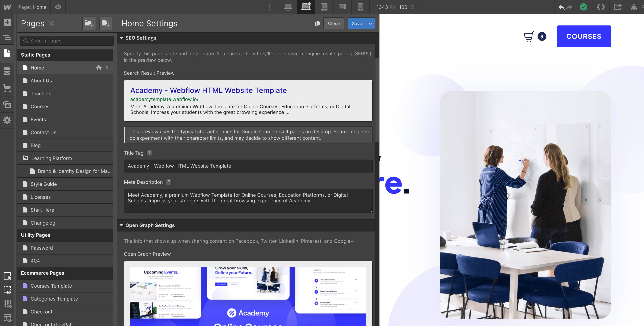Open the Courses Template page

click(x=51, y=286)
